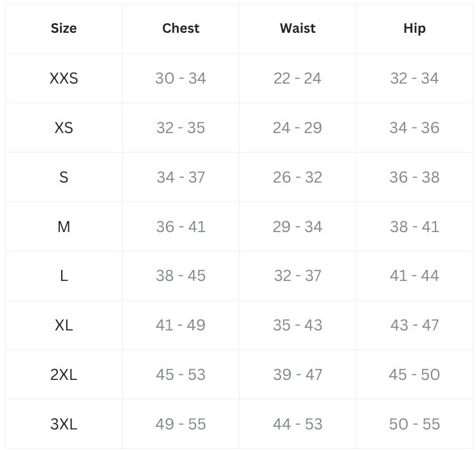This screenshot has height=450, width=476.
Task: Click XL hip value 43 - 47
Action: 414,325
